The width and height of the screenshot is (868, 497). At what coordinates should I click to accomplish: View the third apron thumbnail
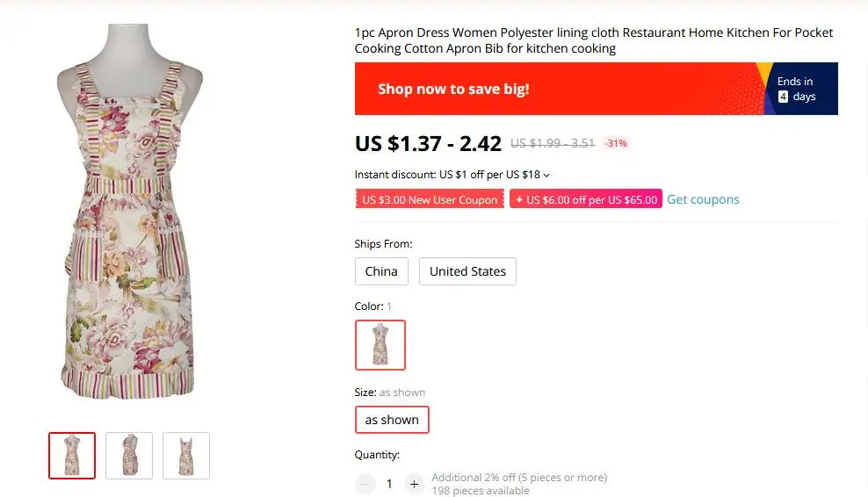pyautogui.click(x=186, y=456)
